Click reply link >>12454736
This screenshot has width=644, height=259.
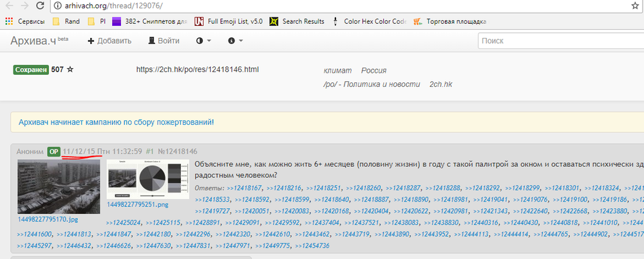pyautogui.click(x=312, y=246)
